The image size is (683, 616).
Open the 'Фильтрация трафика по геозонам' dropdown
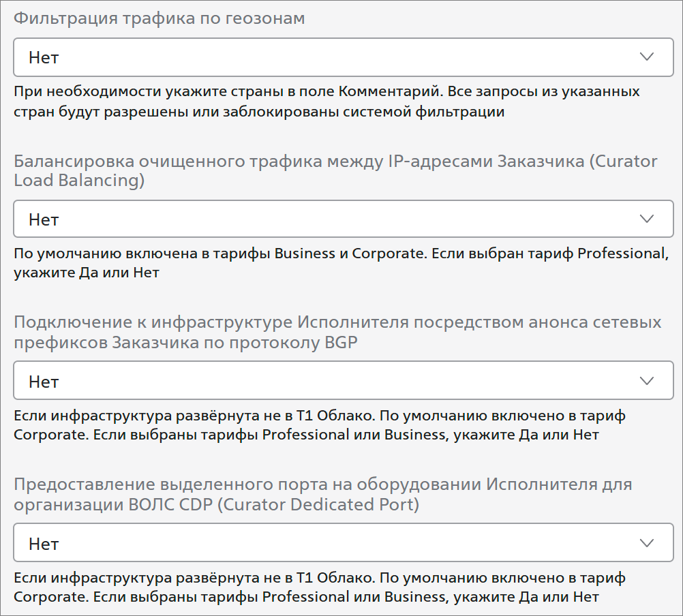coord(344,57)
